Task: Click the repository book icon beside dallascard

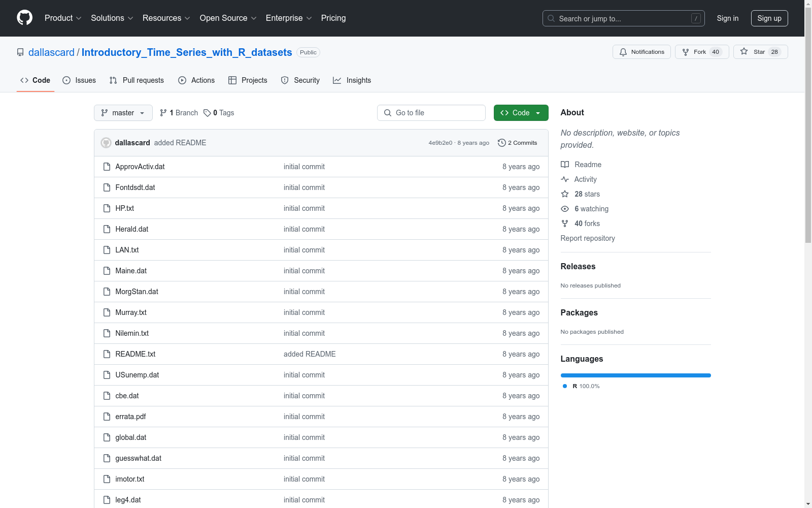Action: (x=20, y=52)
